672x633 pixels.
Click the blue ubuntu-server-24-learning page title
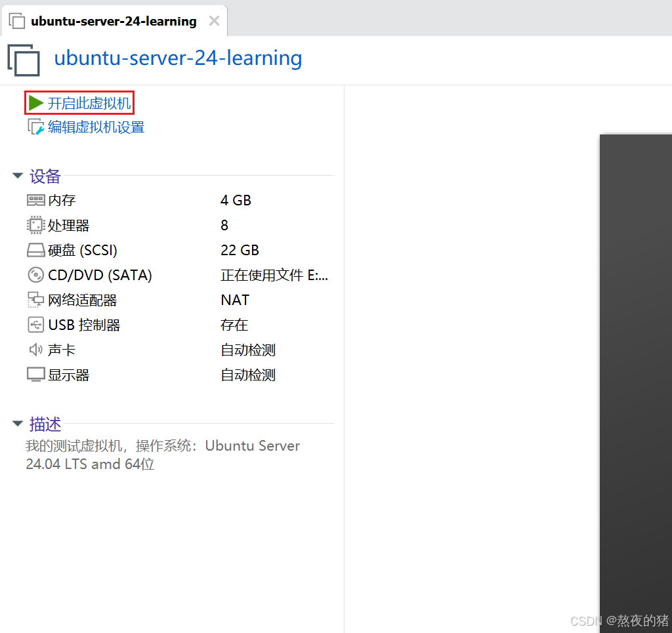pos(178,58)
